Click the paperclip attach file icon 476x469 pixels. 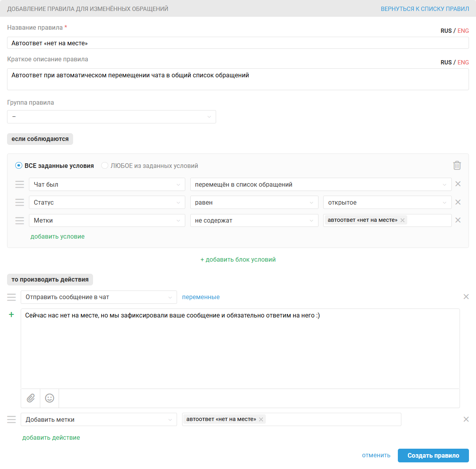(31, 398)
